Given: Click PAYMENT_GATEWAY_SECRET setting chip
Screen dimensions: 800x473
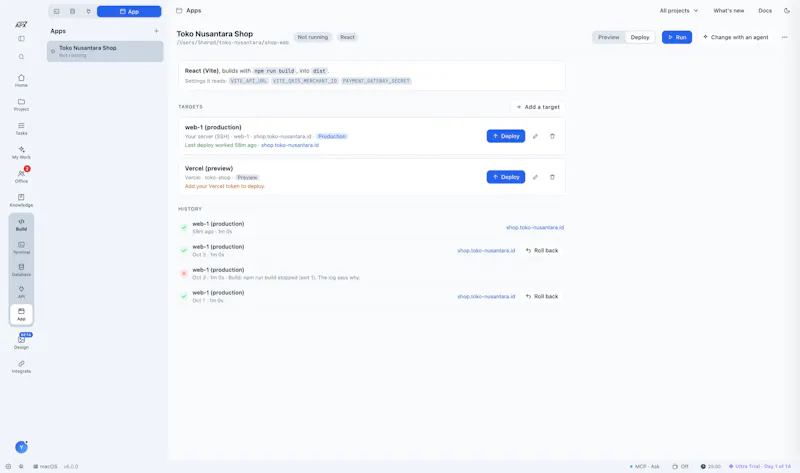Looking at the screenshot, I should (x=376, y=81).
